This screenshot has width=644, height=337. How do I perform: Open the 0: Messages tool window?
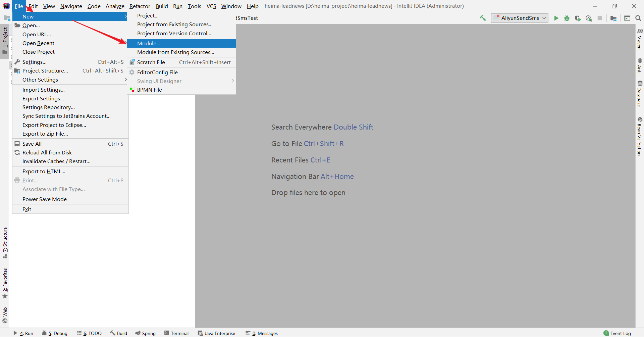click(x=262, y=333)
